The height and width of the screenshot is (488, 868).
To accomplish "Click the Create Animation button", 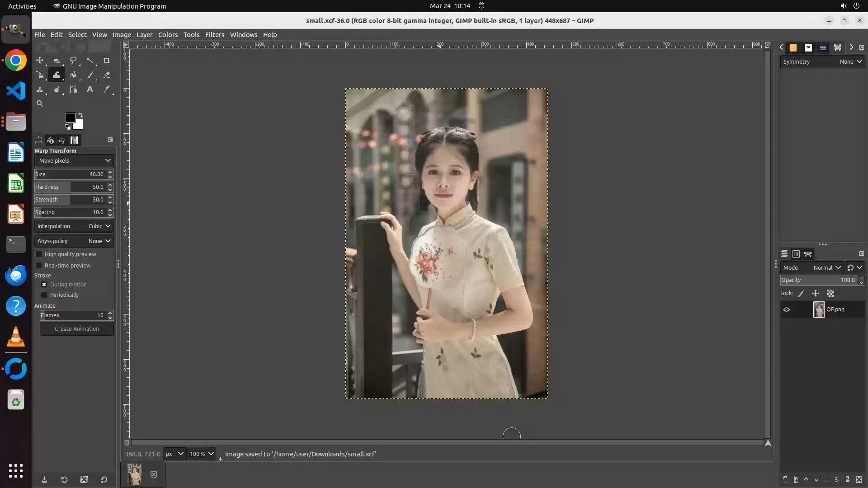I will click(76, 329).
